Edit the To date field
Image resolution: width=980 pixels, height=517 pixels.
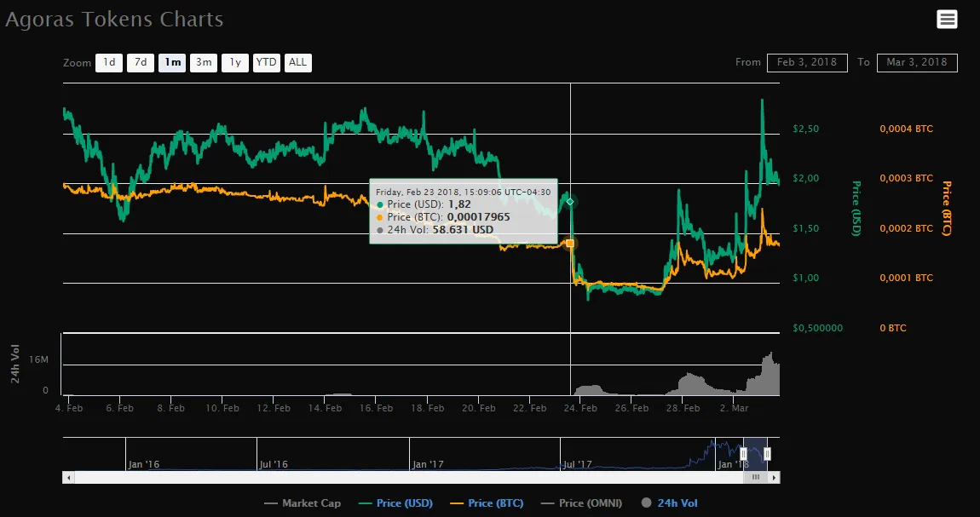pos(917,62)
